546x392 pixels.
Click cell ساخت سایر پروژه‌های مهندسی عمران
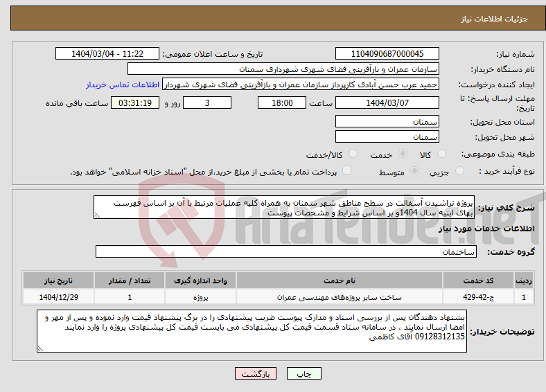point(339,297)
